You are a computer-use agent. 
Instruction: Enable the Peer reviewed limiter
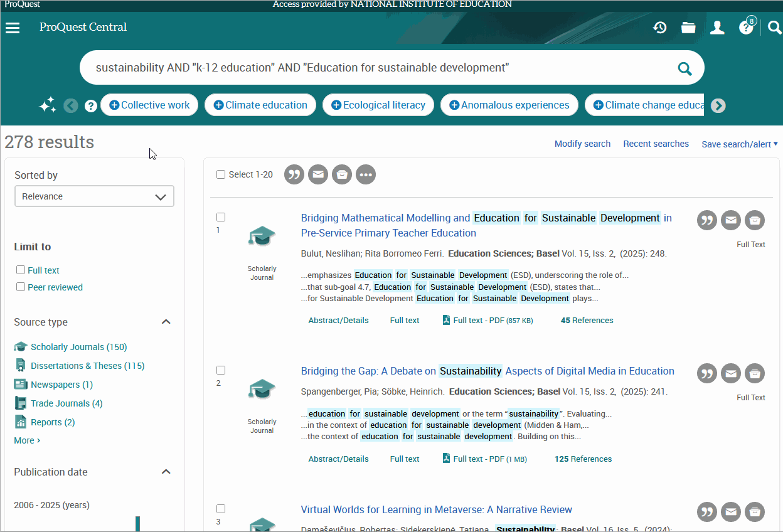(21, 287)
